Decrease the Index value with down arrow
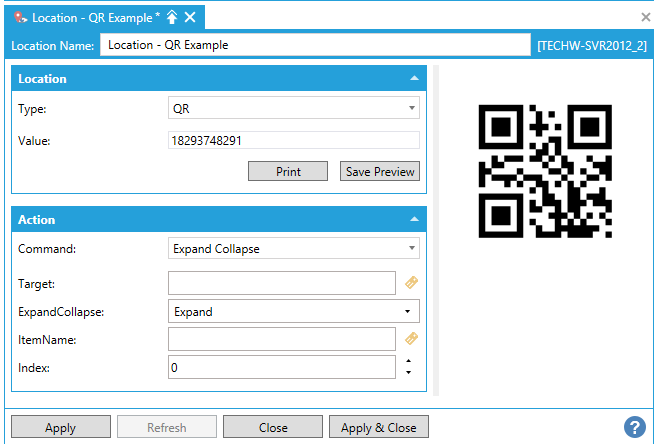This screenshot has width=654, height=444. point(408,374)
